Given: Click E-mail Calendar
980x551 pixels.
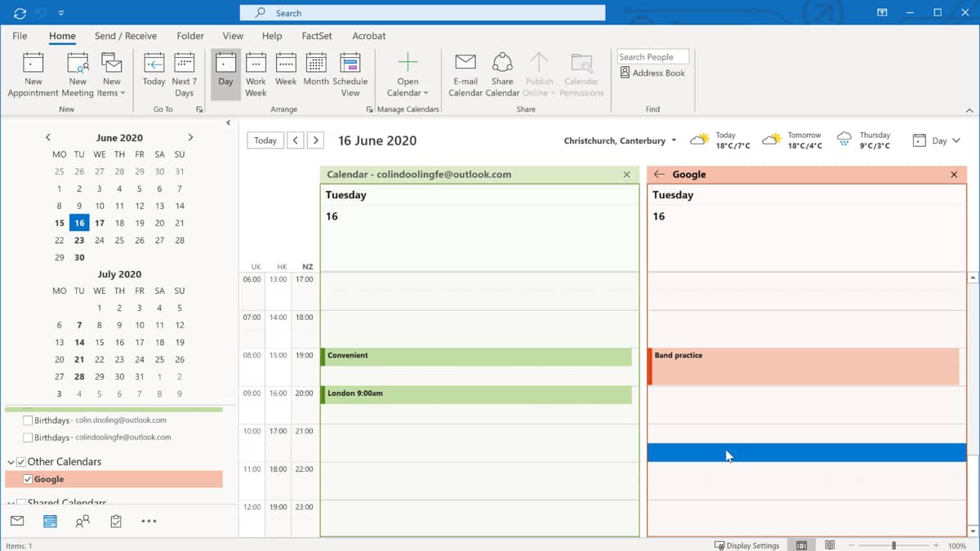Looking at the screenshot, I should coord(465,75).
